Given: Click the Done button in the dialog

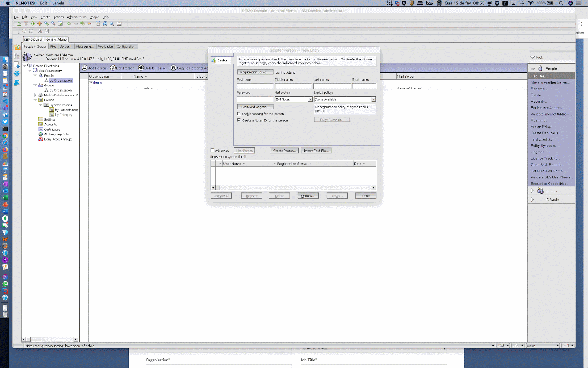Looking at the screenshot, I should pyautogui.click(x=365, y=195).
